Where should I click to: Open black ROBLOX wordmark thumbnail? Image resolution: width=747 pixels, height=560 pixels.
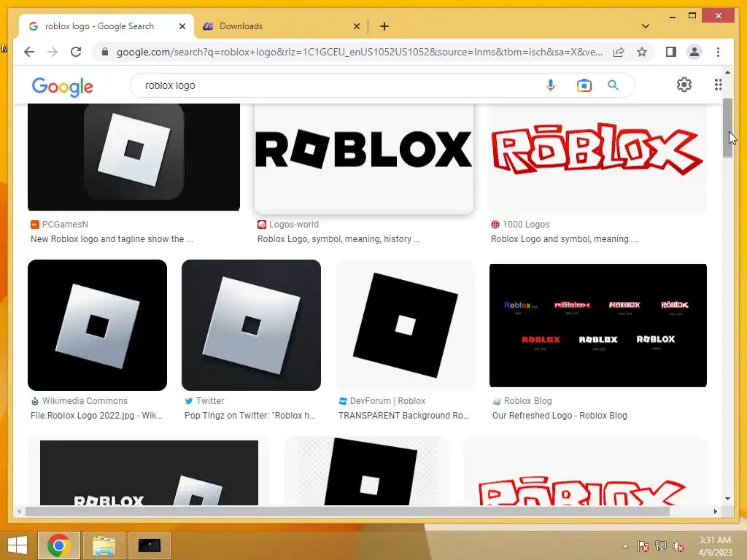(364, 158)
